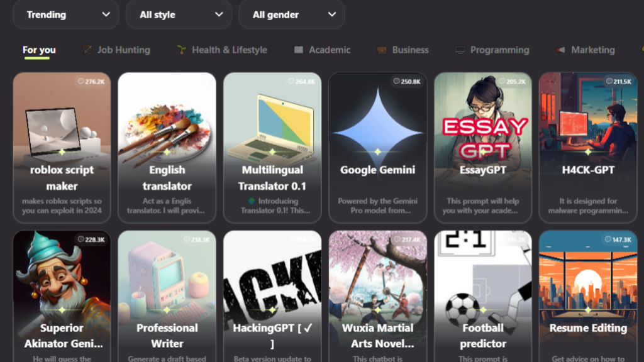
Task: Click the 'Professional Writer' title text
Action: click(x=167, y=336)
